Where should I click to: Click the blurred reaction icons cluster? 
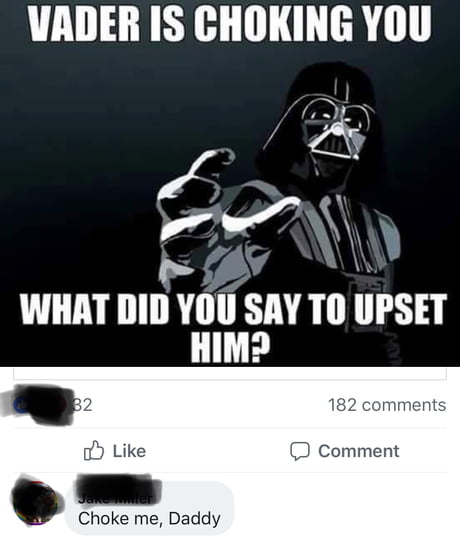[38, 405]
